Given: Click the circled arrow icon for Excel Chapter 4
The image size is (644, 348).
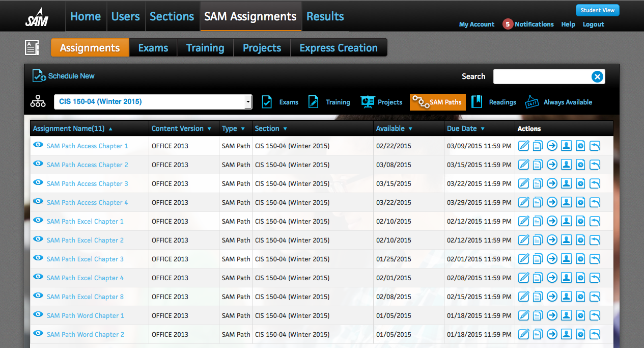Looking at the screenshot, I should [x=552, y=278].
